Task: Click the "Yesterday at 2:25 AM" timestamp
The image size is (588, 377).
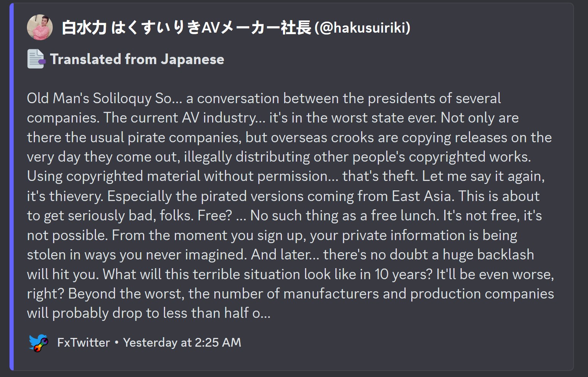Action: (x=182, y=342)
